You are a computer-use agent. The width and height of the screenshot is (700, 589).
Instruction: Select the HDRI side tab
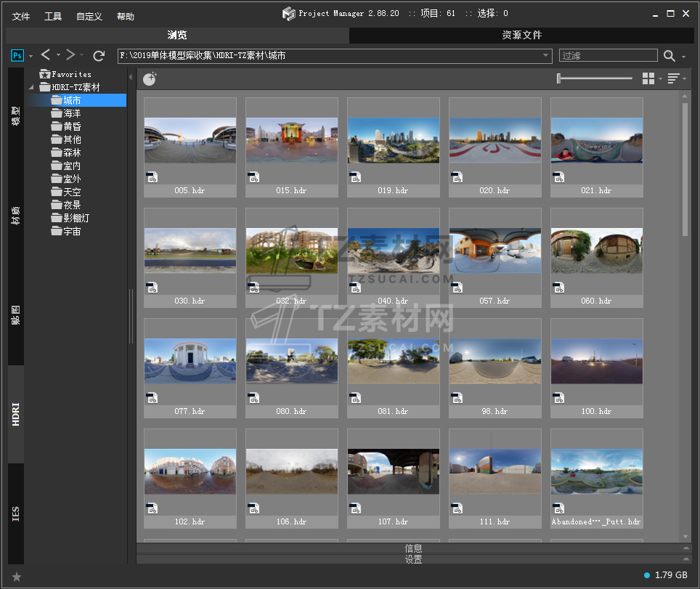coord(16,415)
